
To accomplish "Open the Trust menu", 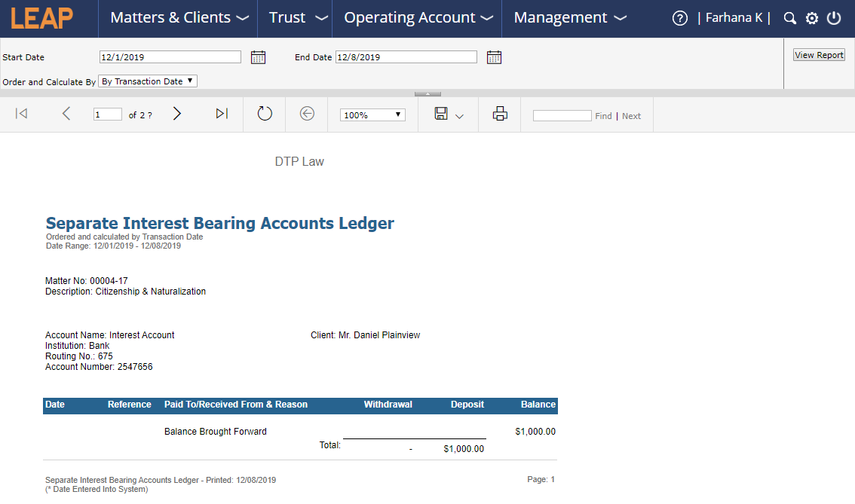I will 295,17.
